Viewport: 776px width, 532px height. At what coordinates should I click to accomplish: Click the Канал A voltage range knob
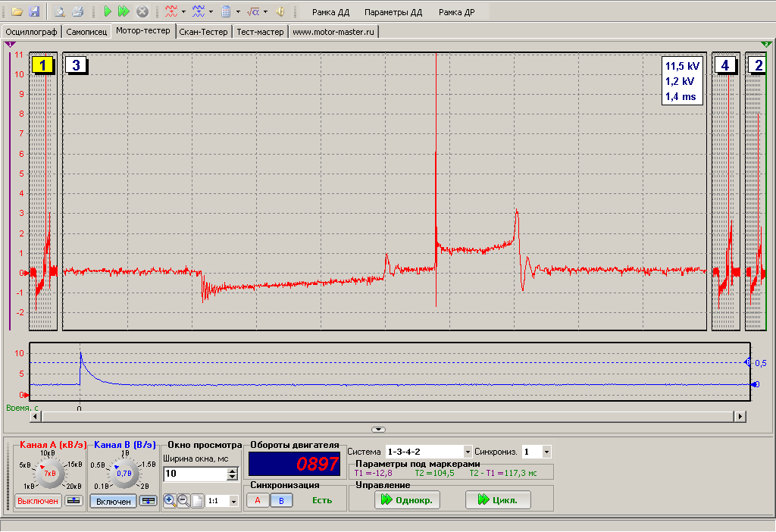(x=51, y=473)
